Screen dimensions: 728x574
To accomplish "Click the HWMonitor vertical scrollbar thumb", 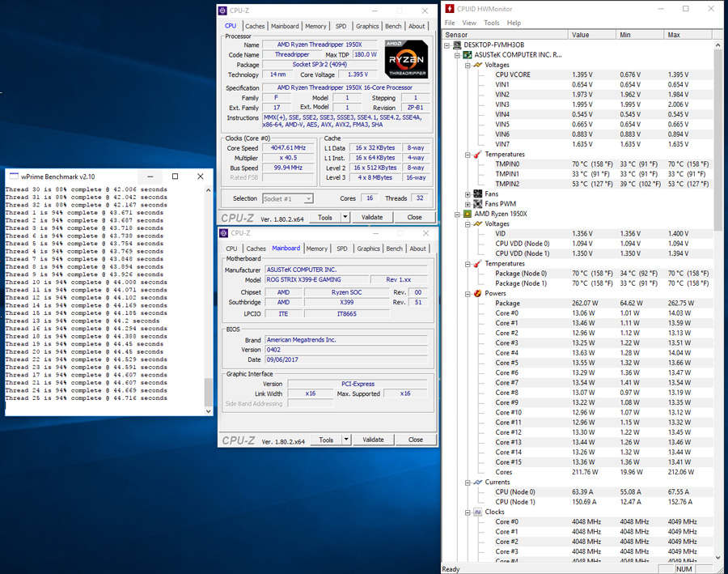I will pos(717,139).
